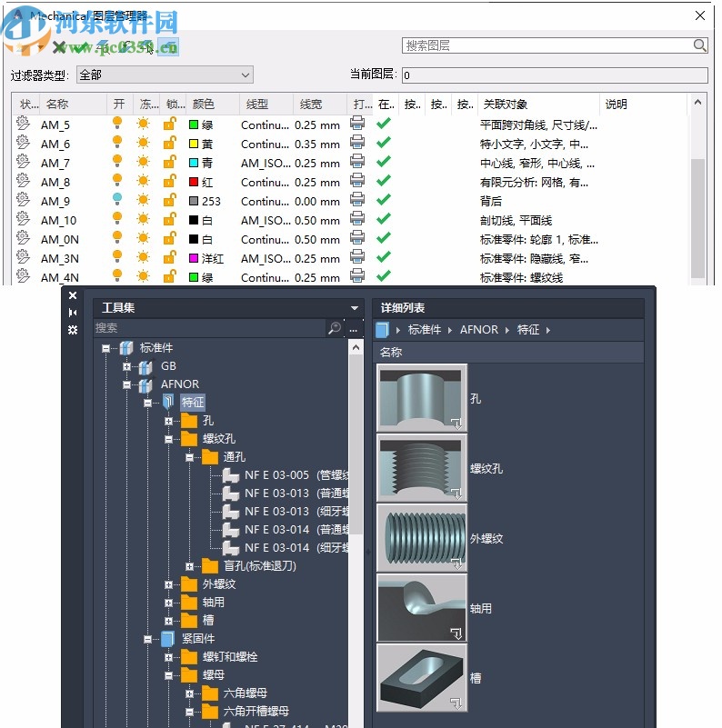This screenshot has width=722, height=728.
Task: Close the tool palette with X icon
Action: (73, 295)
